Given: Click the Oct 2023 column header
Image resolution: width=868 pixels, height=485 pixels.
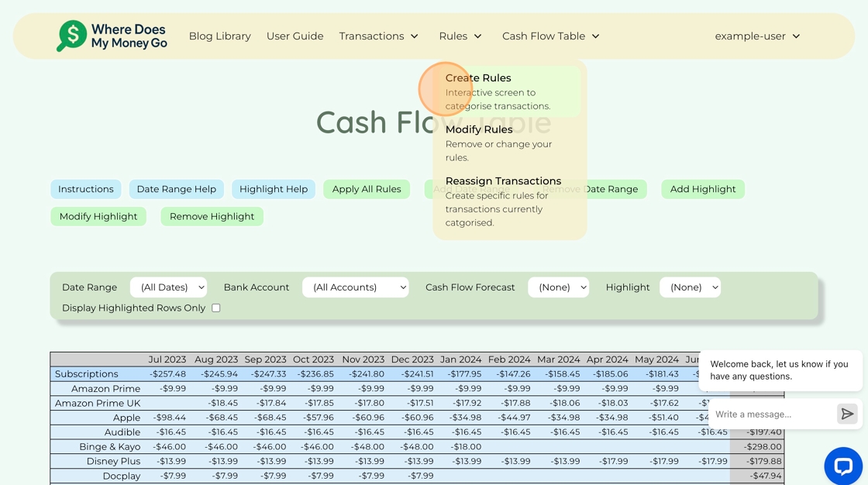Looking at the screenshot, I should tap(313, 359).
